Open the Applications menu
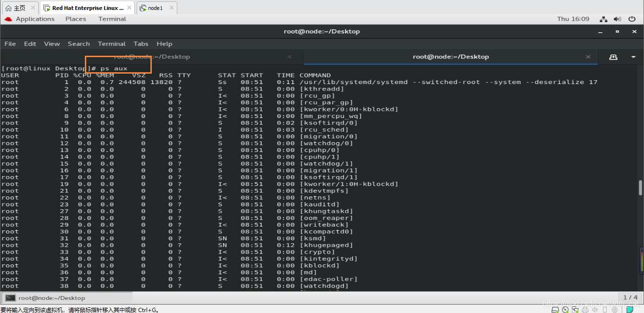 [35, 19]
